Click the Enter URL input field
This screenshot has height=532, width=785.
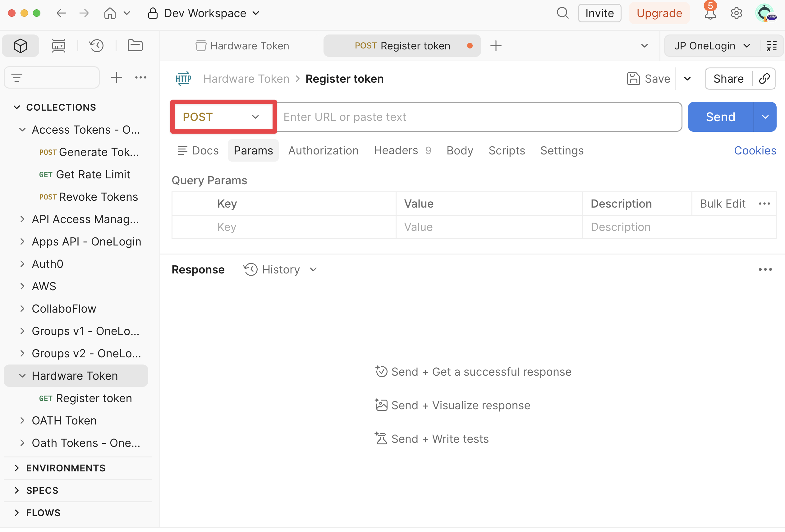tap(479, 117)
